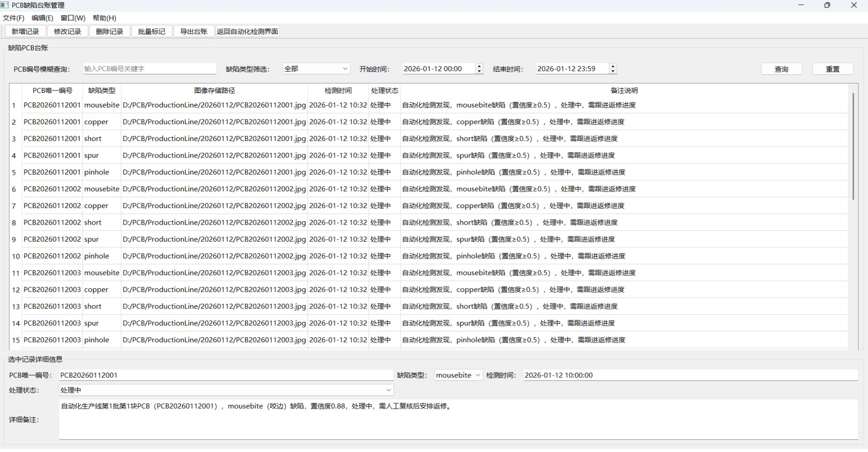The height and width of the screenshot is (452, 868).
Task: Click the 新增记录 toolbar button
Action: click(25, 32)
